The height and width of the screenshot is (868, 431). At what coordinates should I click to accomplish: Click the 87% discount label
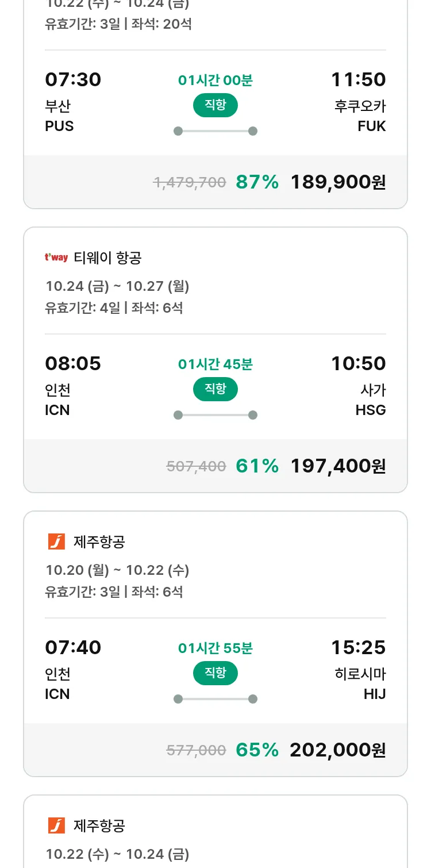click(257, 182)
